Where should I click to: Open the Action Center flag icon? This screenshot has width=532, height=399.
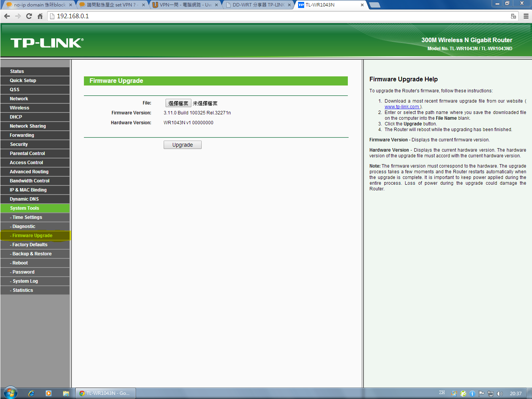(x=481, y=394)
